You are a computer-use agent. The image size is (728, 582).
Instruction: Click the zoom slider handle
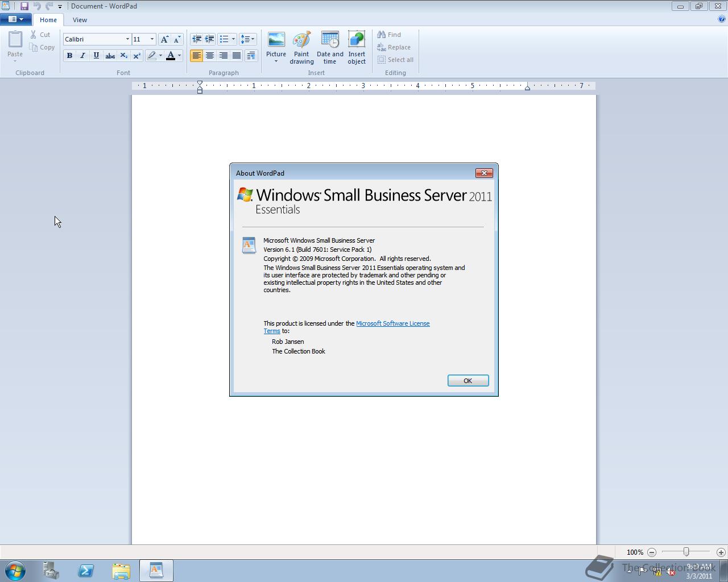point(686,552)
